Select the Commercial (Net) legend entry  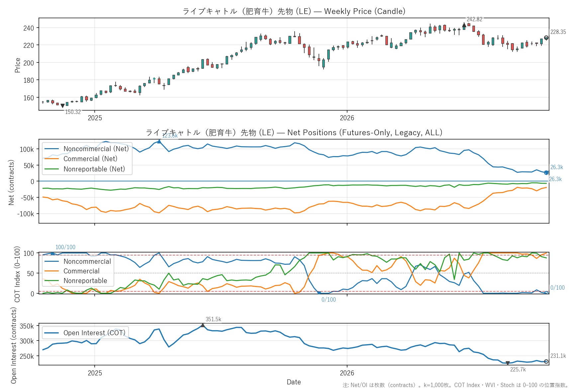pos(81,159)
